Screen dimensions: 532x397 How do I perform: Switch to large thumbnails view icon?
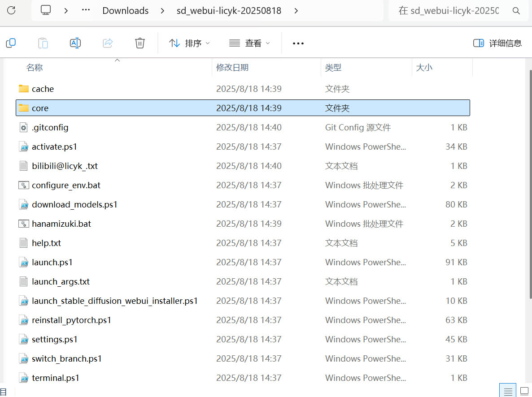(x=524, y=391)
